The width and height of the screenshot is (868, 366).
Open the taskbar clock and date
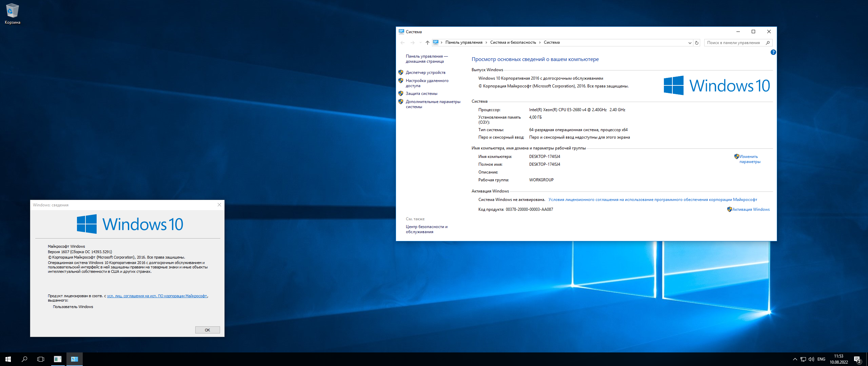click(839, 359)
